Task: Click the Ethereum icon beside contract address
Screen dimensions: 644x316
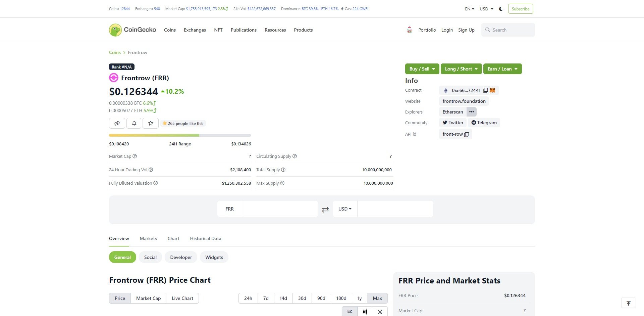Action: (446, 90)
